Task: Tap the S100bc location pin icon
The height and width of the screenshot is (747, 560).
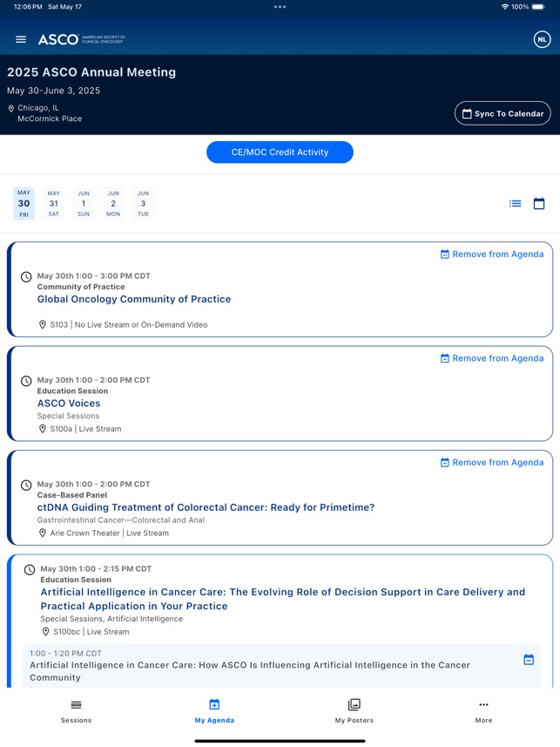Action: coord(45,632)
